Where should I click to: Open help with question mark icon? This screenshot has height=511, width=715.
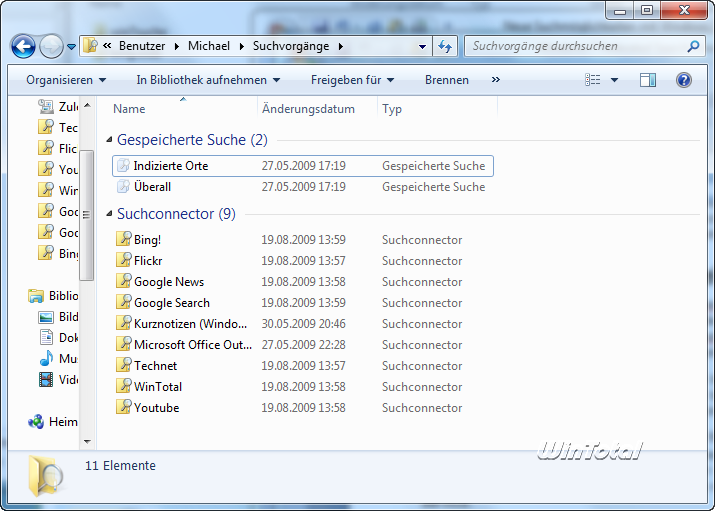(x=684, y=80)
